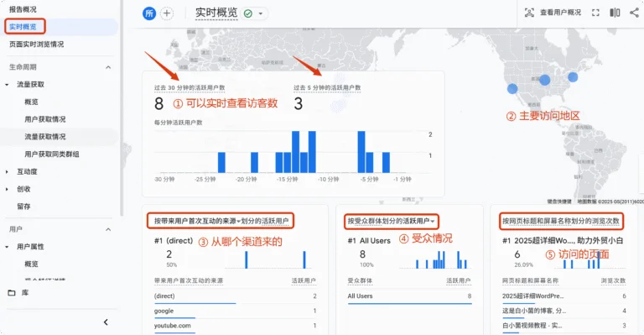Open 概览 under 流量获取
This screenshot has width=644, height=335.
pos(32,102)
